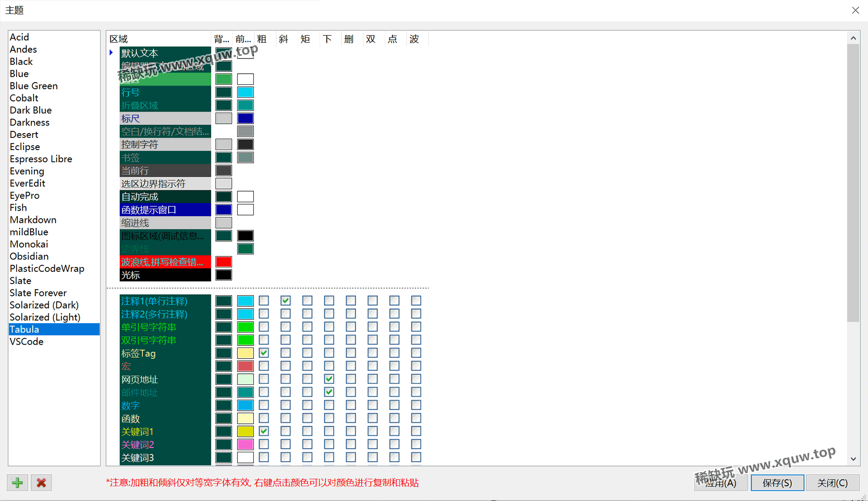This screenshot has height=501, width=868.
Task: Select the 选区边界指示符 row
Action: coord(165,184)
